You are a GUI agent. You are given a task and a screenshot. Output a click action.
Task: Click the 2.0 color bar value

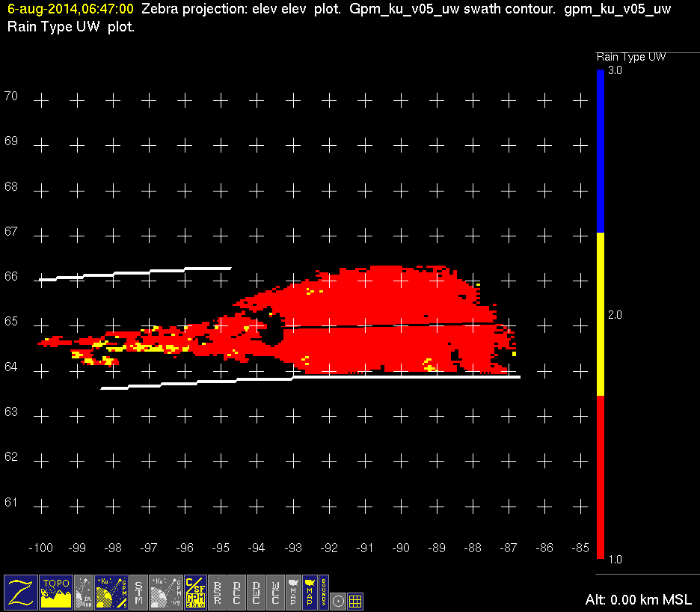pyautogui.click(x=615, y=315)
